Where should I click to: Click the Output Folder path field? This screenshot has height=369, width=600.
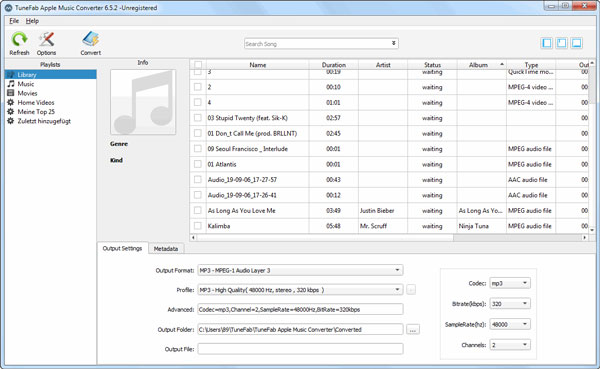tap(300, 329)
